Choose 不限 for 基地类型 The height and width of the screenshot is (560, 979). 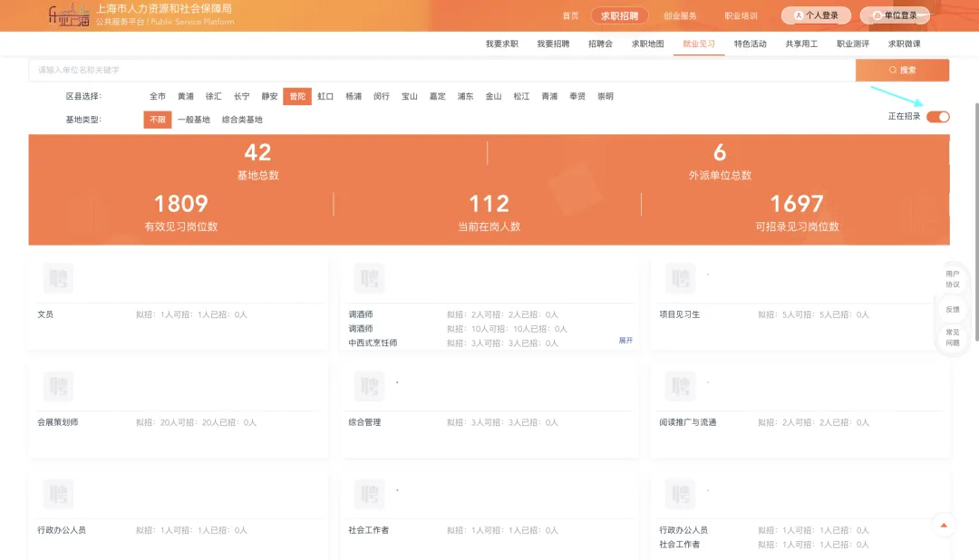158,120
